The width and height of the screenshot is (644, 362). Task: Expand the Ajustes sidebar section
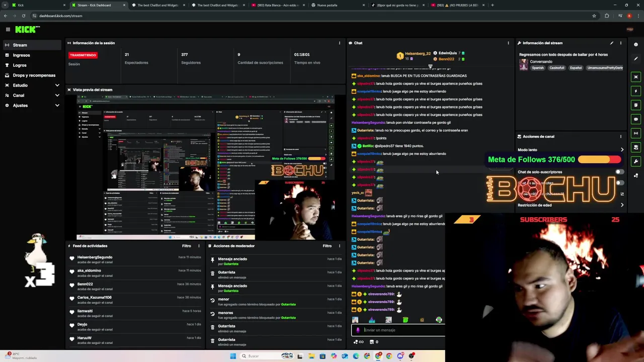coord(57,106)
